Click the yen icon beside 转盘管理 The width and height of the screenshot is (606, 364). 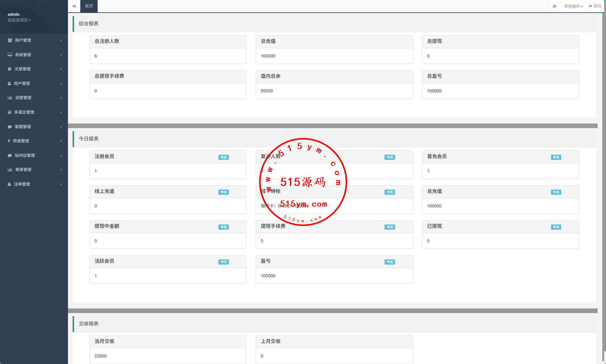(x=9, y=141)
